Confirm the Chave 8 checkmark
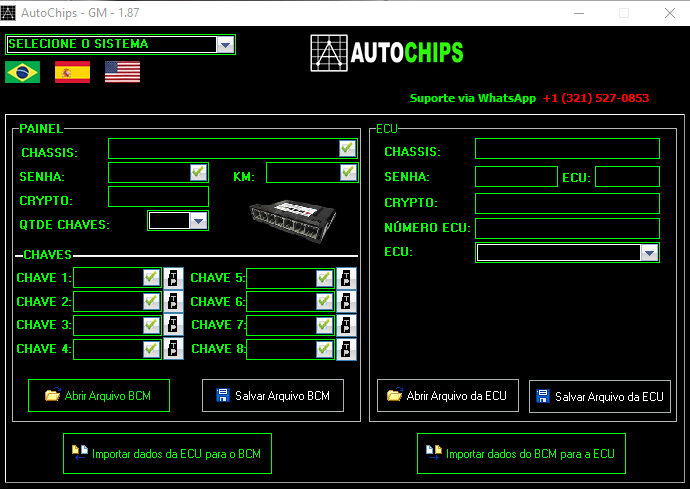This screenshot has height=489, width=690. [x=324, y=349]
